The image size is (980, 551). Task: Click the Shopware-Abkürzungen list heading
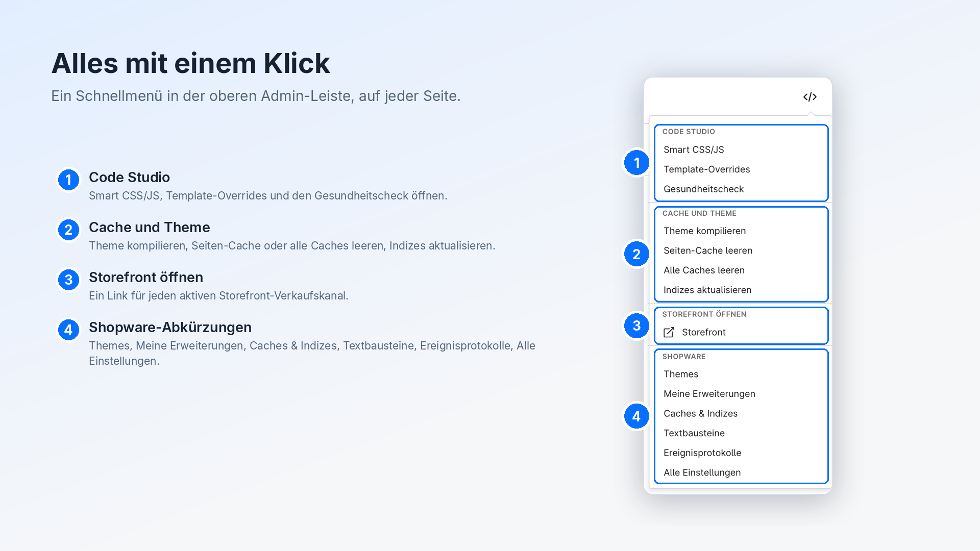pyautogui.click(x=170, y=328)
